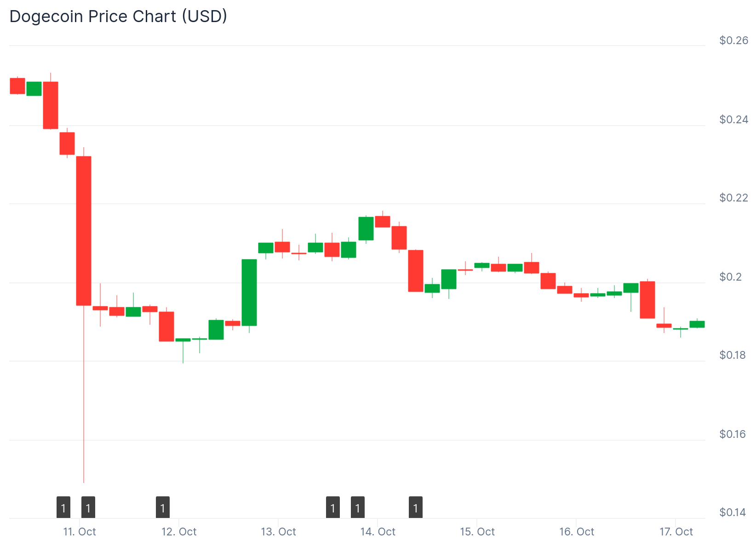This screenshot has width=756, height=552.
Task: Click the $0.26 price axis label
Action: point(733,40)
